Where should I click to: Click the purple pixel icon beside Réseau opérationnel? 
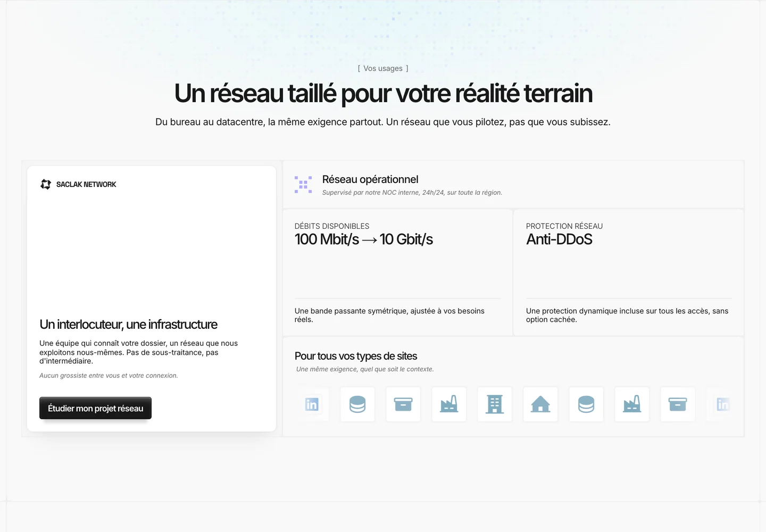(303, 185)
